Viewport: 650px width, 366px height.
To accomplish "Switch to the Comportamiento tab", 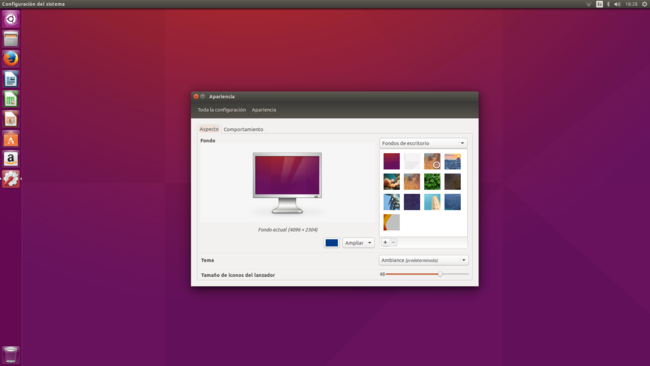I will (243, 129).
